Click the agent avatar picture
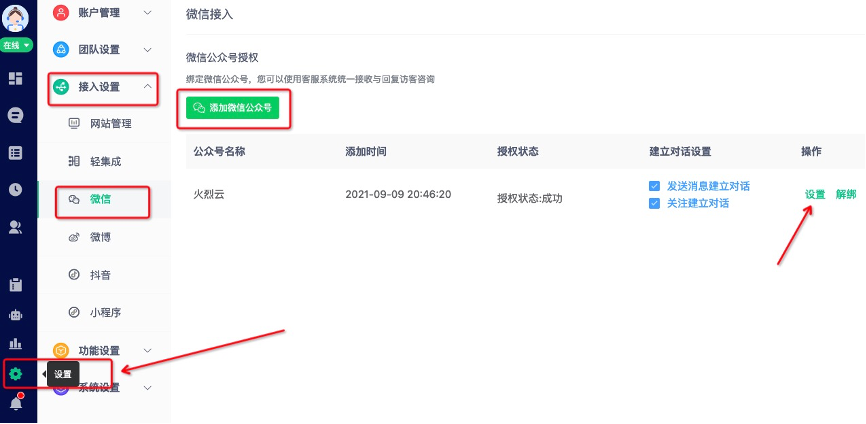The width and height of the screenshot is (866, 424). 15,18
